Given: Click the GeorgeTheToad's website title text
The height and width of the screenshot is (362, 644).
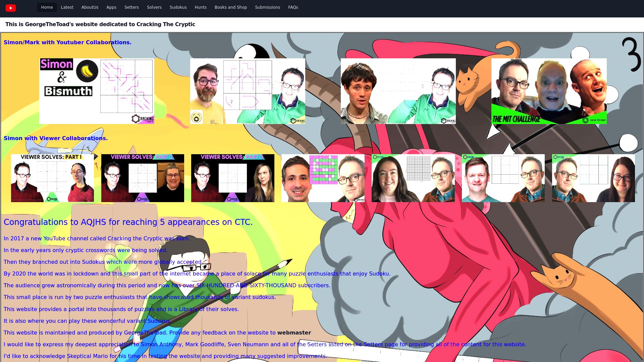Looking at the screenshot, I should (100, 24).
